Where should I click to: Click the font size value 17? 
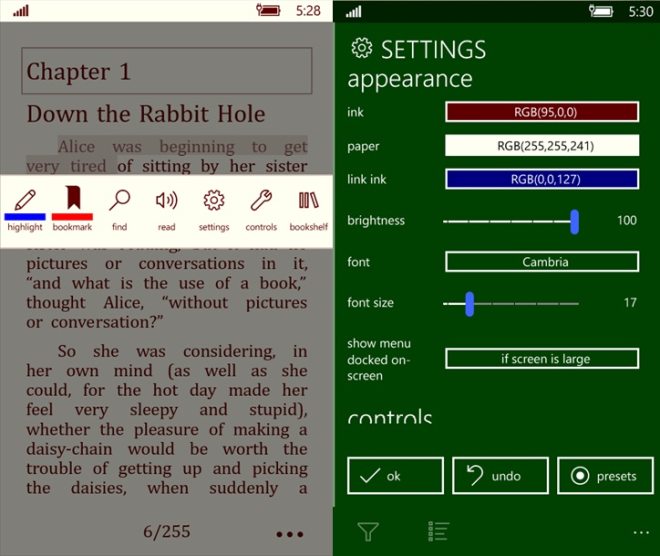pos(630,303)
